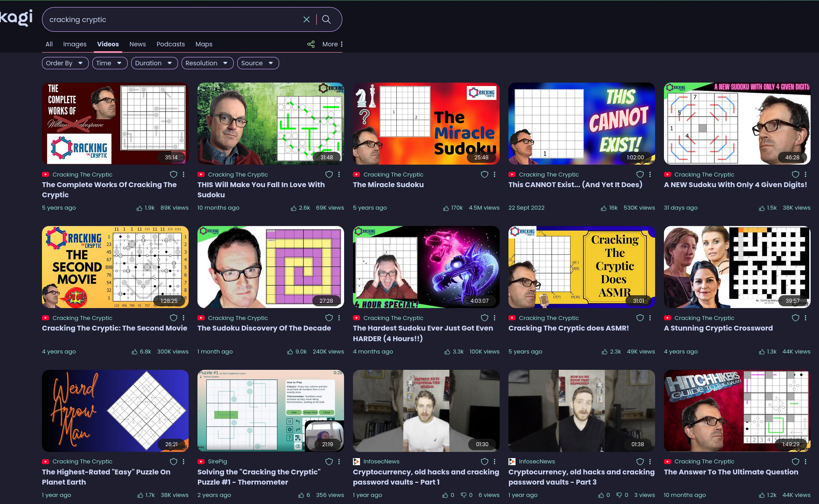
Task: Open three-dot menu for The Second Movie video
Action: point(183,318)
